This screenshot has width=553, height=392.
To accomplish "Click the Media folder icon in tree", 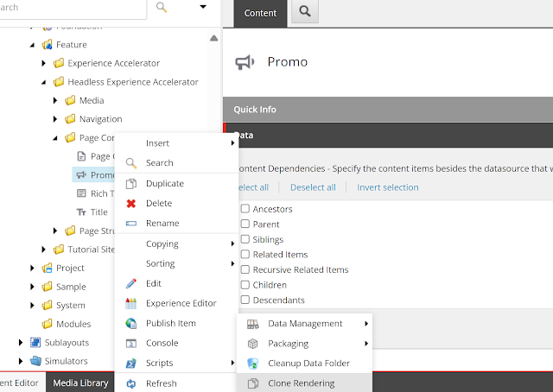I will [70, 100].
